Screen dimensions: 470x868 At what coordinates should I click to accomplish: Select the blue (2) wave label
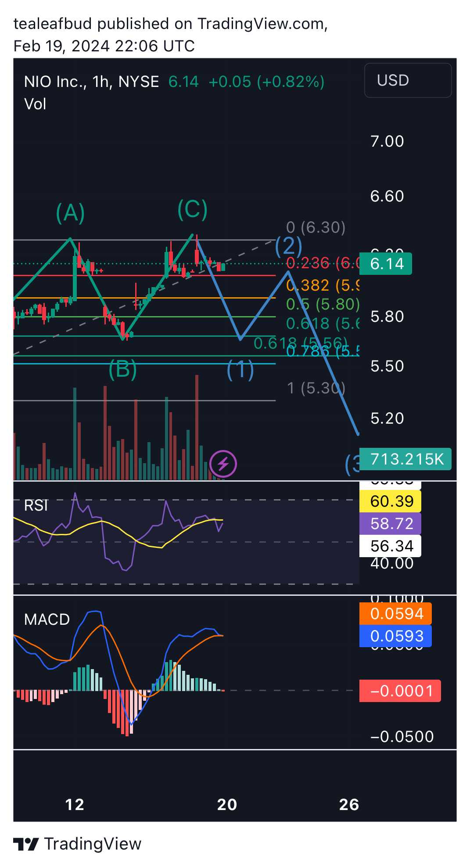click(289, 246)
